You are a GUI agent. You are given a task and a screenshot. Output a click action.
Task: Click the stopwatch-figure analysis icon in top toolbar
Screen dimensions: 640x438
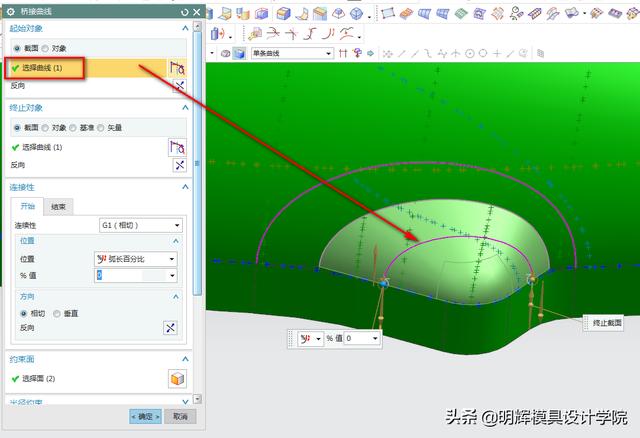516,13
